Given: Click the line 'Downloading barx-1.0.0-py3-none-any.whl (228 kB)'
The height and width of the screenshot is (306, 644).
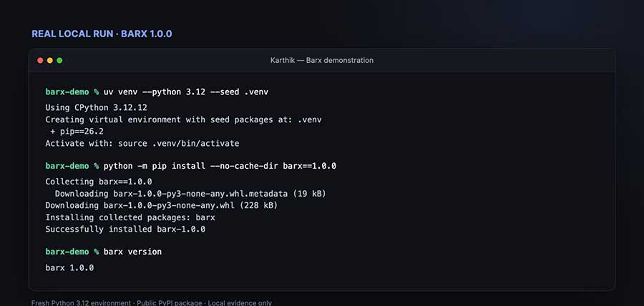Looking at the screenshot, I should click(x=162, y=205).
